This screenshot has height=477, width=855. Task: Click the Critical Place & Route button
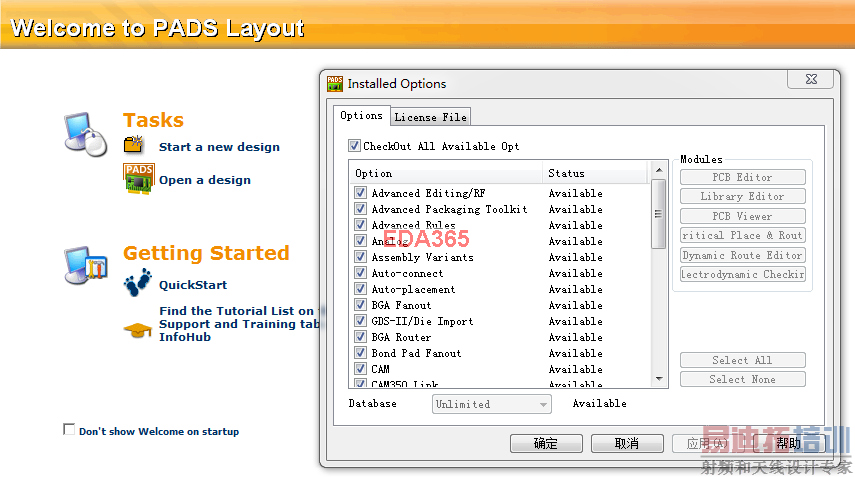(x=743, y=235)
